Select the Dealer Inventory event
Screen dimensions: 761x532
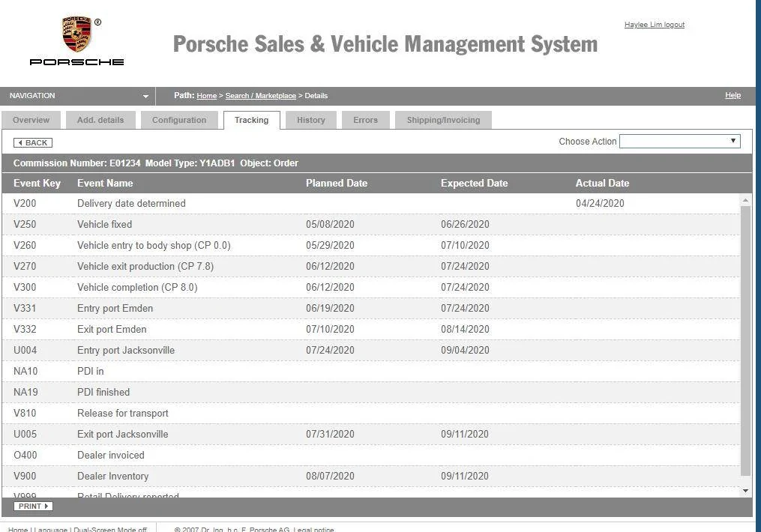[x=112, y=477]
